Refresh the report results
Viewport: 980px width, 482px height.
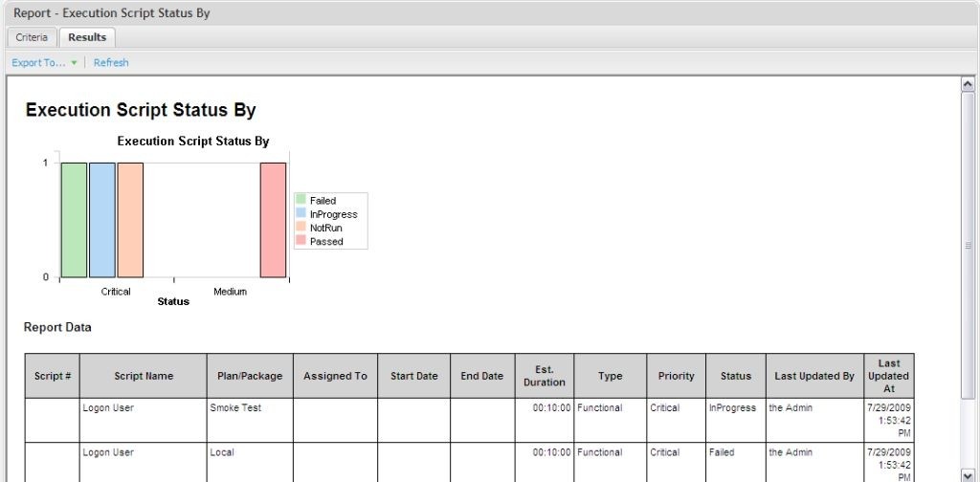111,63
